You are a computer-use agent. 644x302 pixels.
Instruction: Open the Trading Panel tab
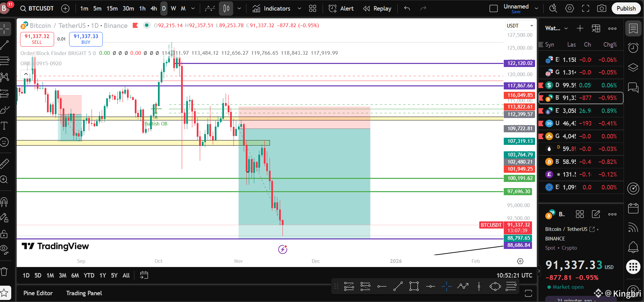click(84, 293)
